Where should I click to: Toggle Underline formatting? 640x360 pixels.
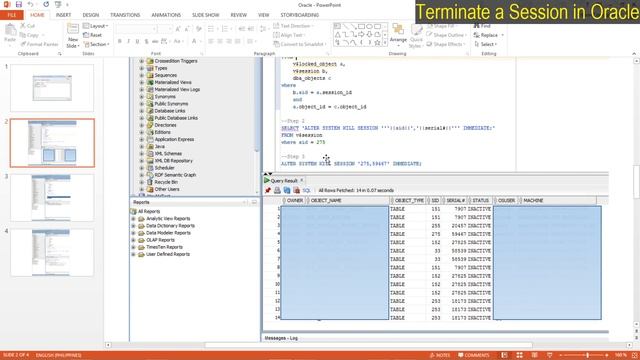[x=138, y=41]
